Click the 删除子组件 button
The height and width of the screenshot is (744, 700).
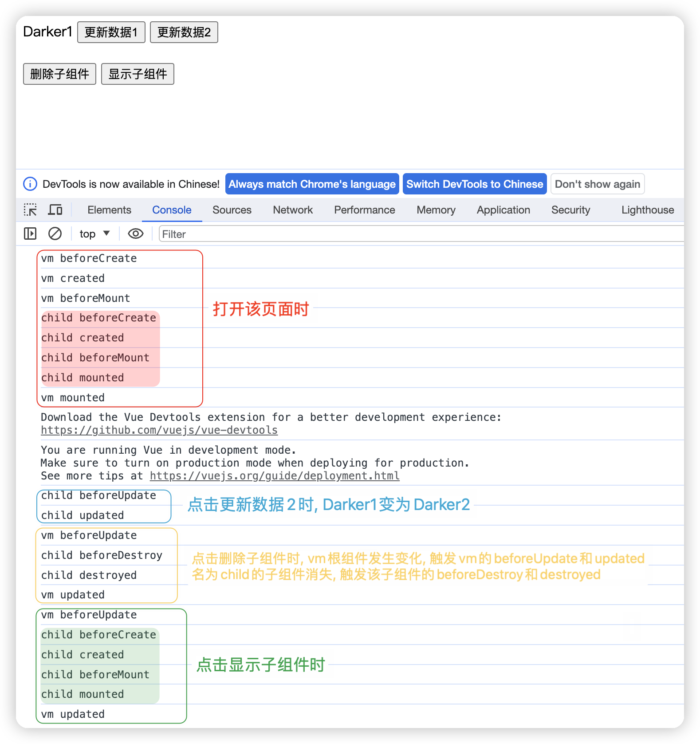[x=59, y=74]
